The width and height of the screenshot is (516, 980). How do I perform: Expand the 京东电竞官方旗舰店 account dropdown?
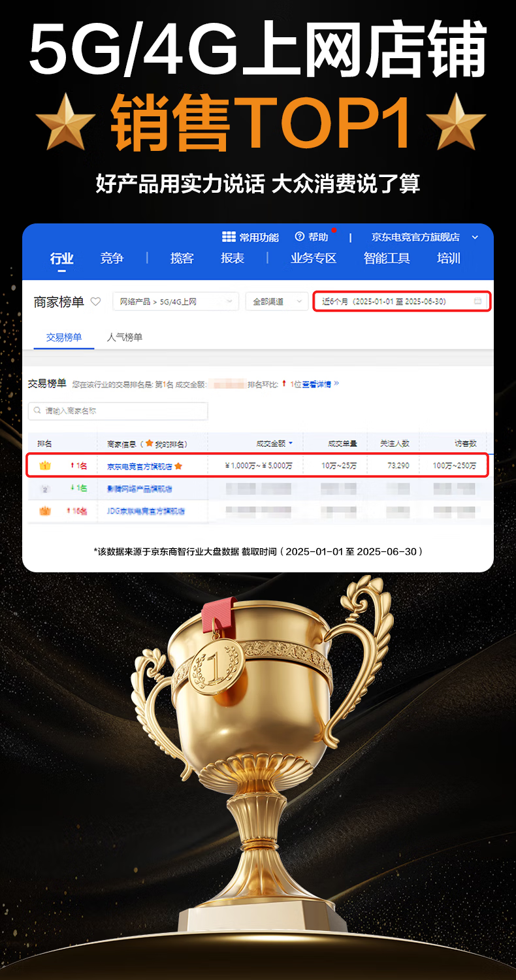click(476, 237)
